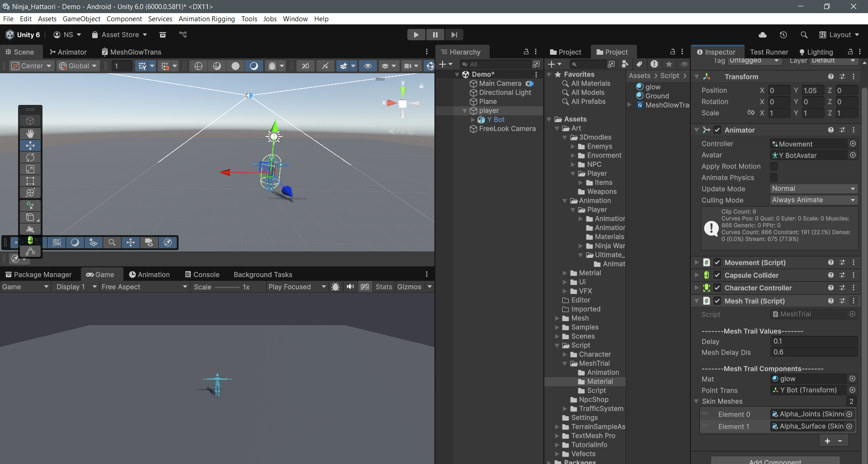Open the Layout dropdown
This screenshot has height=464, width=868.
(x=840, y=35)
